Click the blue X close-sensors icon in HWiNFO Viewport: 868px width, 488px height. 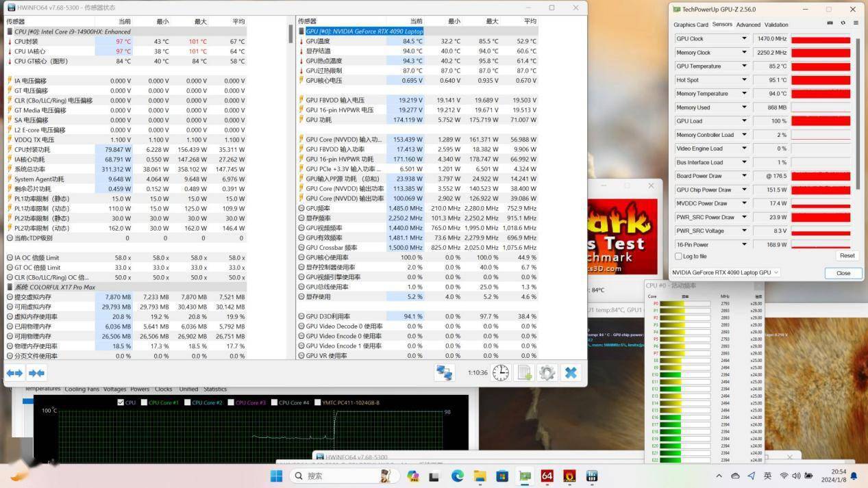point(570,372)
